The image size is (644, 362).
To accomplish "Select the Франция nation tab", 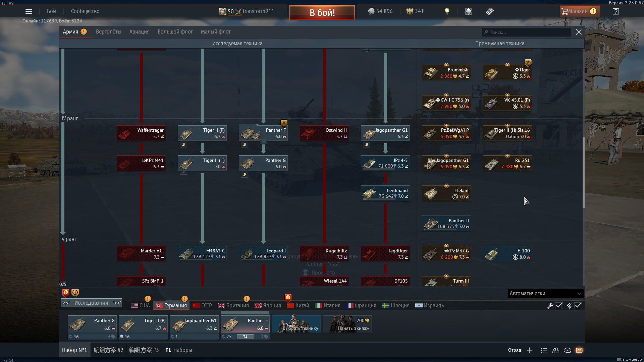I will point(361,306).
